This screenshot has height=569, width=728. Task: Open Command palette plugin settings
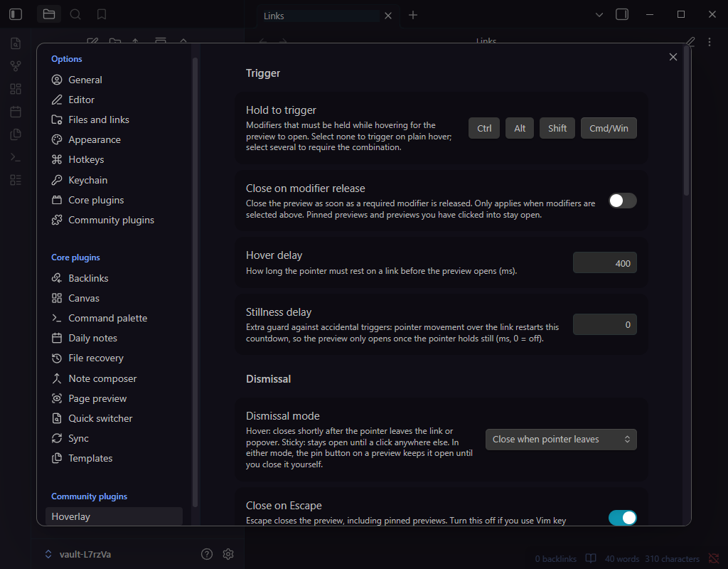114,318
